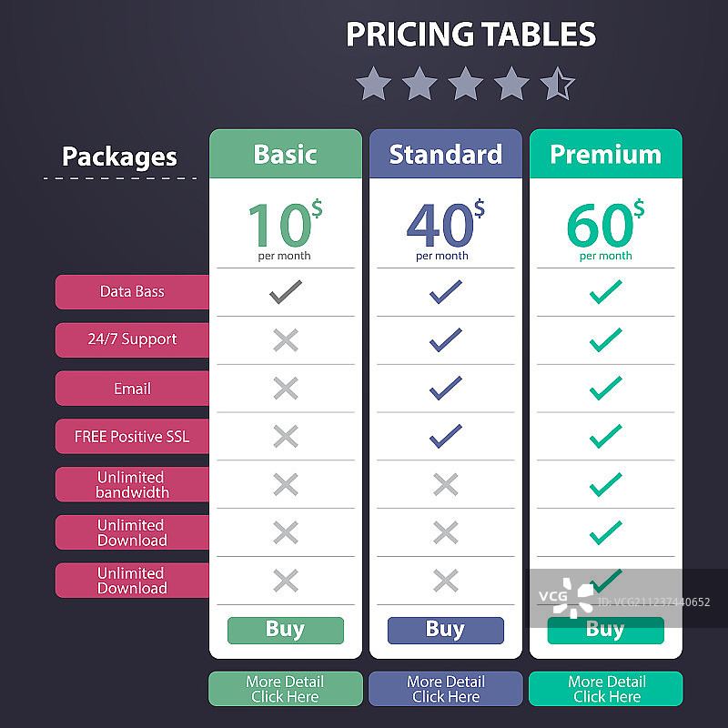Click Premium FREE Positive SSL checkmark
This screenshot has width=728, height=728.
pyautogui.click(x=605, y=437)
